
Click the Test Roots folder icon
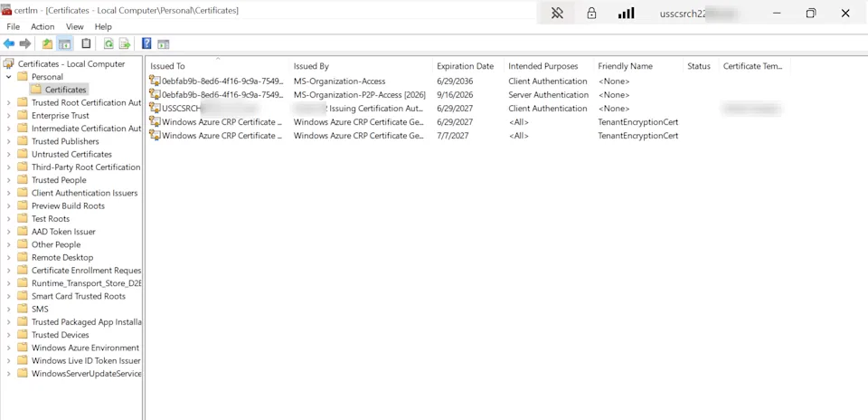click(22, 218)
